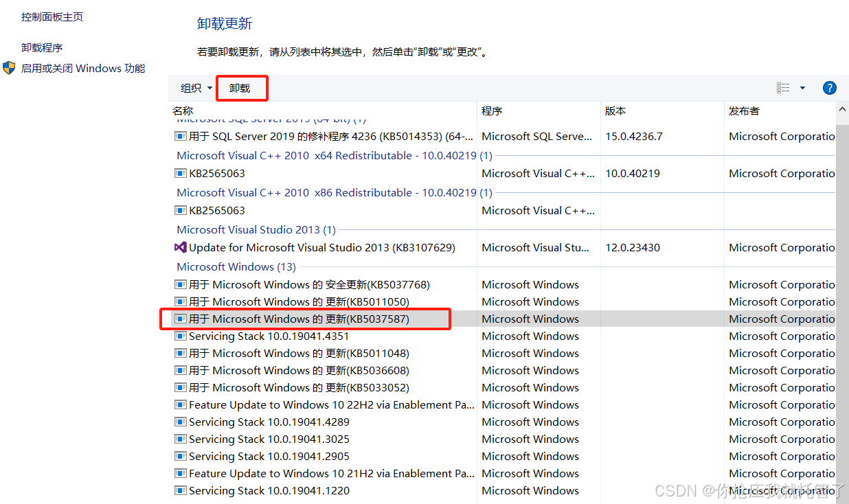Select KB2565063 under Visual C++ x86 group
This screenshot has height=504, width=849.
coord(503,210)
